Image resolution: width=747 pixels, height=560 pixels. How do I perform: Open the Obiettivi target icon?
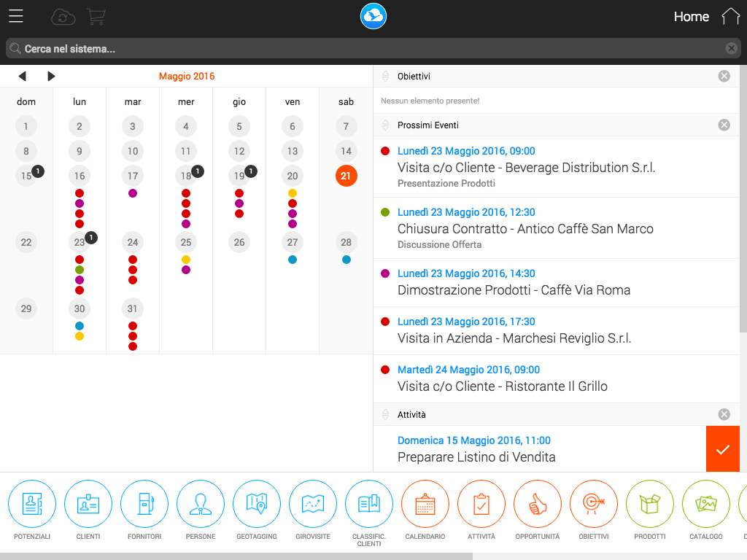click(x=594, y=504)
